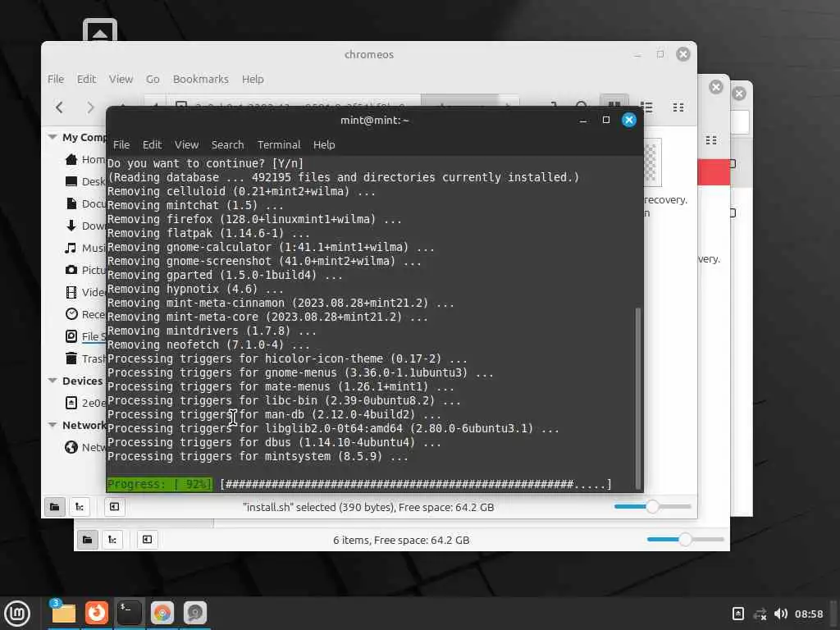The height and width of the screenshot is (630, 840).
Task: Select the 'Removing firefox' terminal line
Action: point(254,219)
